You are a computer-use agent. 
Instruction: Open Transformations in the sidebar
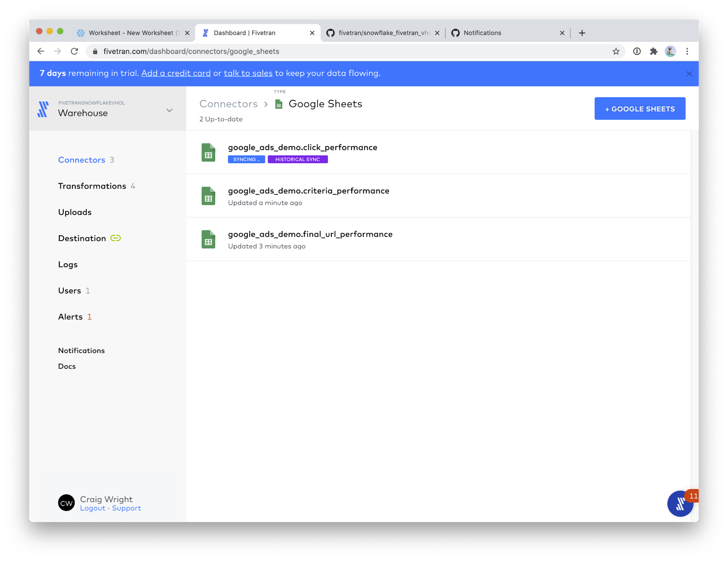(x=92, y=186)
